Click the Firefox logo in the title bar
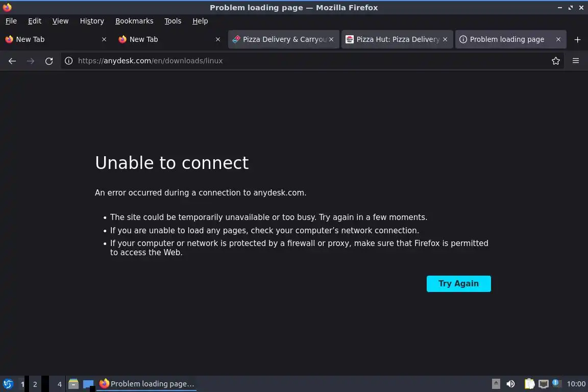 tap(7, 7)
